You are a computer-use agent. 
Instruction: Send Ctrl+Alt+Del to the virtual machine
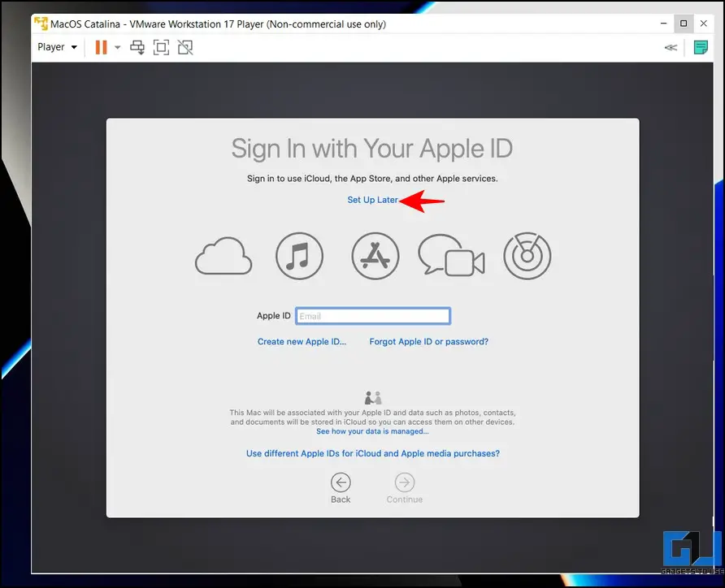pos(137,47)
